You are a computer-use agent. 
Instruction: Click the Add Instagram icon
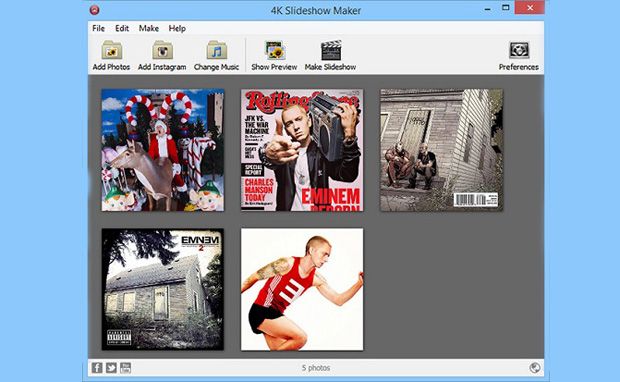163,50
